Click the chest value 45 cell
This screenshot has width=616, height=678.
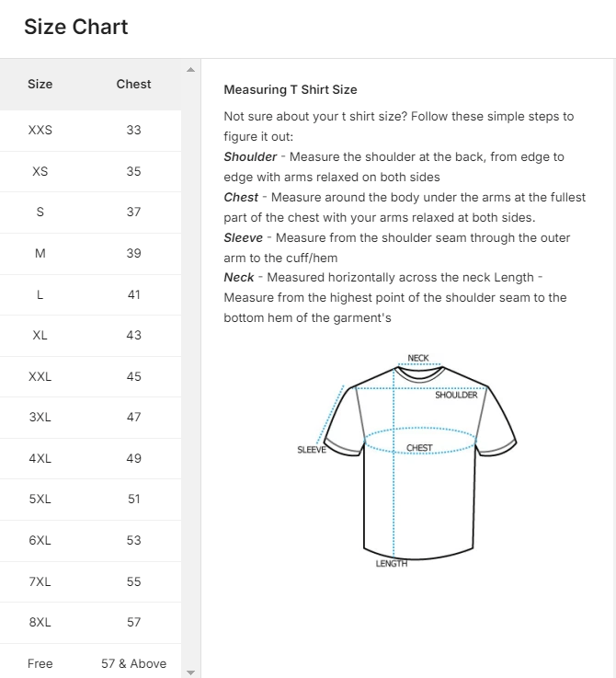[134, 376]
